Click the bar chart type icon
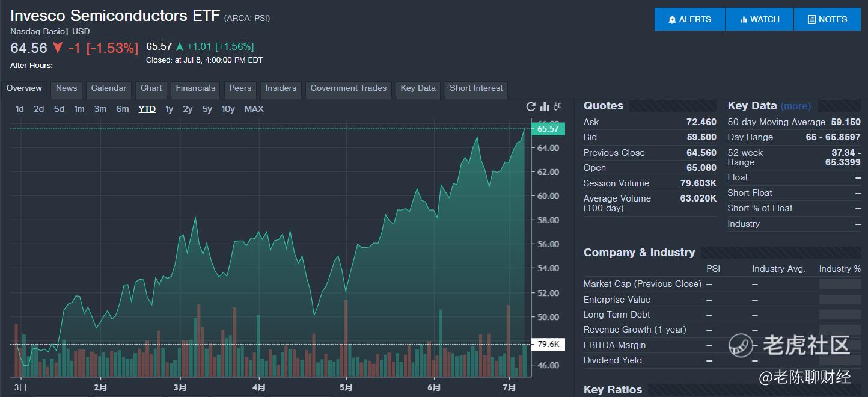Screen dimensions: 868x397 (x=545, y=107)
